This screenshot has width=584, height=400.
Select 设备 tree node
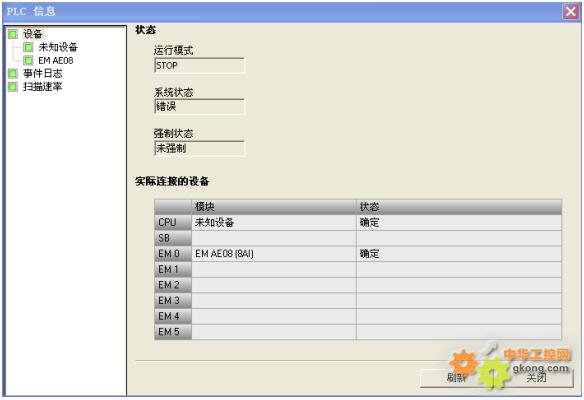tap(33, 34)
